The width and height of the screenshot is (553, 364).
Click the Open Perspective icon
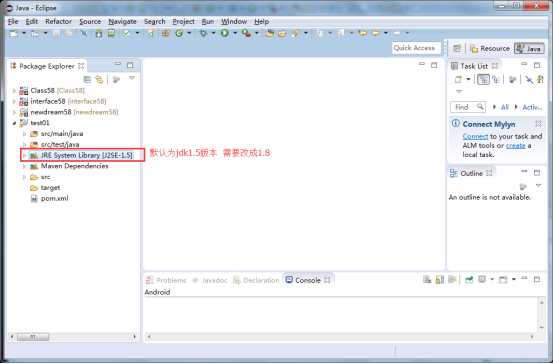457,48
